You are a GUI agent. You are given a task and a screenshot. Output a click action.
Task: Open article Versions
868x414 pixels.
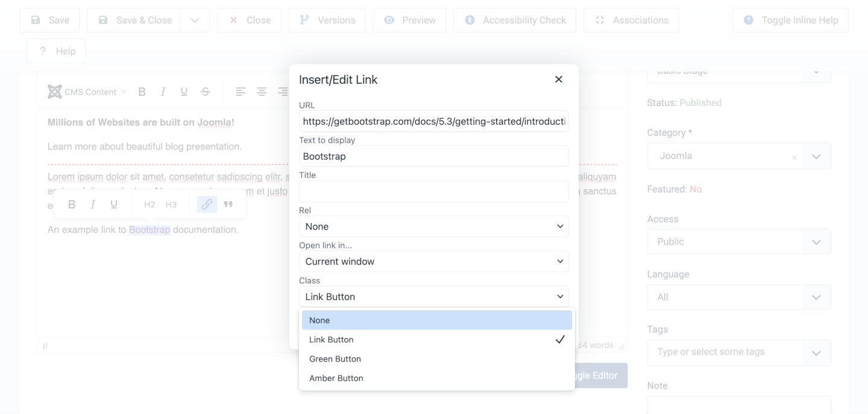click(x=327, y=20)
